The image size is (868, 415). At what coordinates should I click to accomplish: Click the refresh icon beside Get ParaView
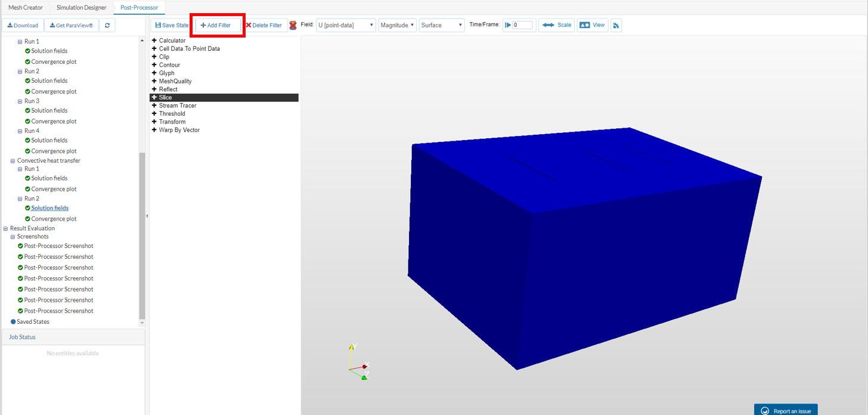click(107, 25)
